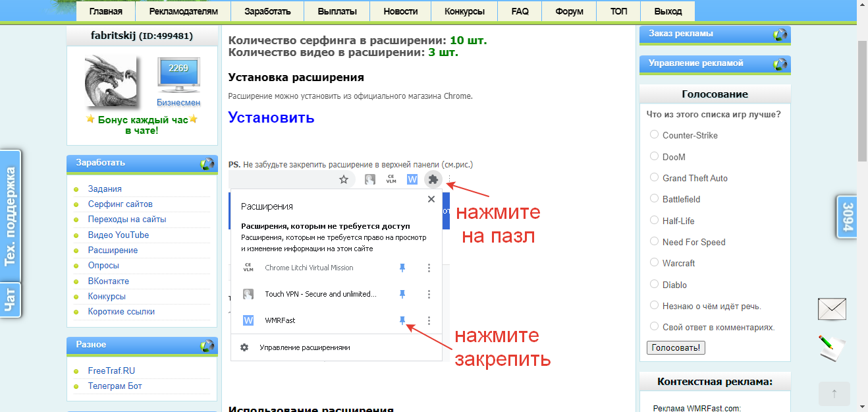Select the Warcraft radio option

tap(655, 262)
